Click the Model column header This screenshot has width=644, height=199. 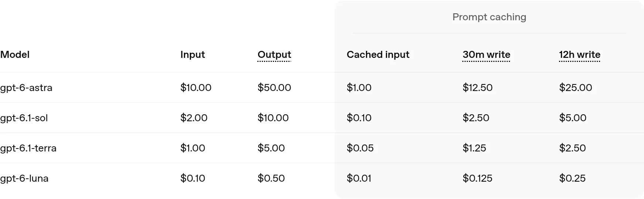point(15,55)
